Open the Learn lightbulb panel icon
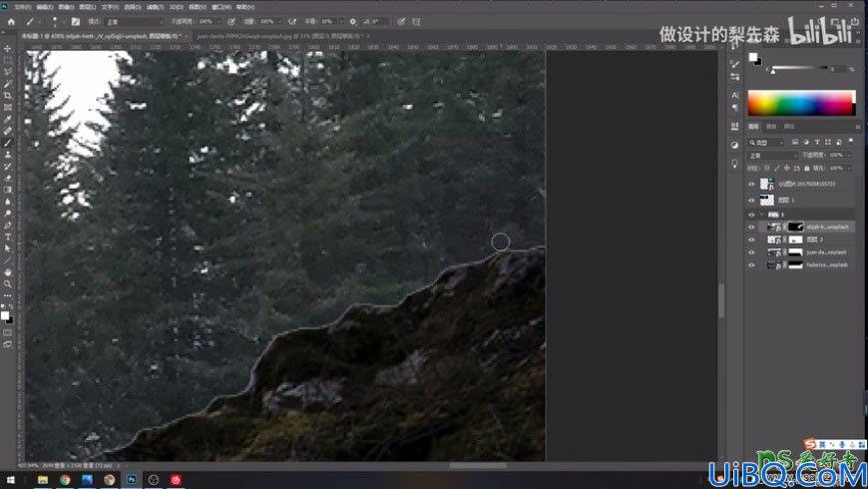Image resolution: width=868 pixels, height=489 pixels. pos(734,164)
